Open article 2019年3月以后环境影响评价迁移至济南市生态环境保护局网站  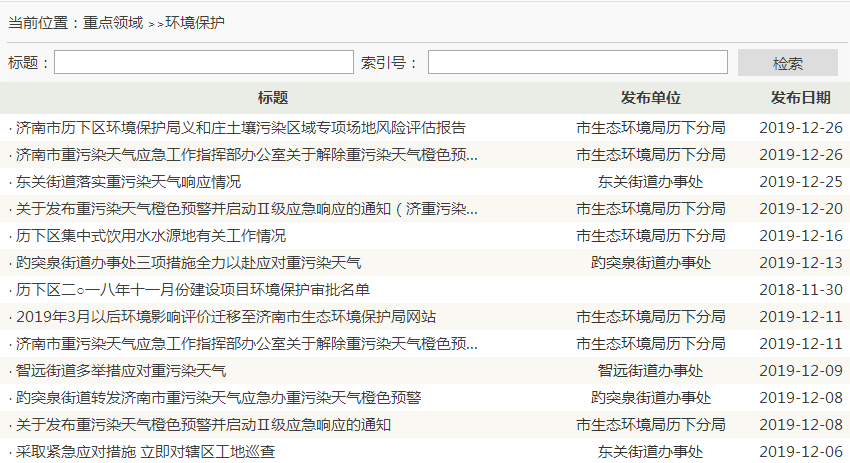pyautogui.click(x=226, y=317)
